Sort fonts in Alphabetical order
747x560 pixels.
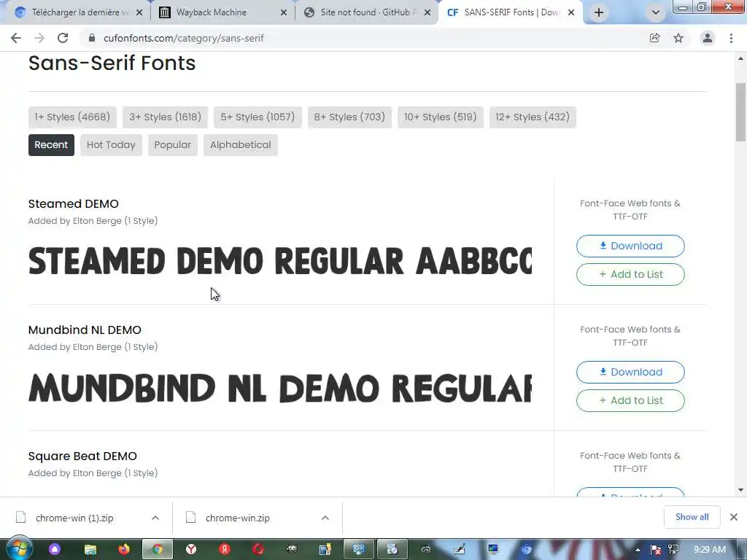point(241,145)
